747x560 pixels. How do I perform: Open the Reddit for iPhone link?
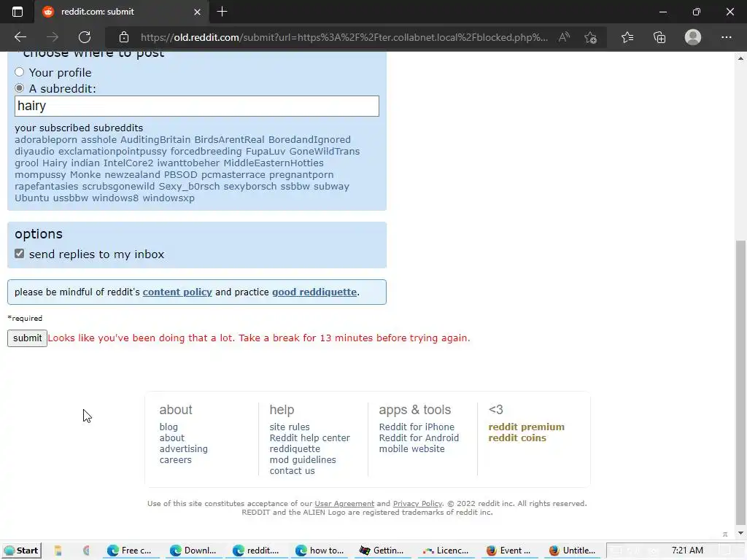coord(417,427)
